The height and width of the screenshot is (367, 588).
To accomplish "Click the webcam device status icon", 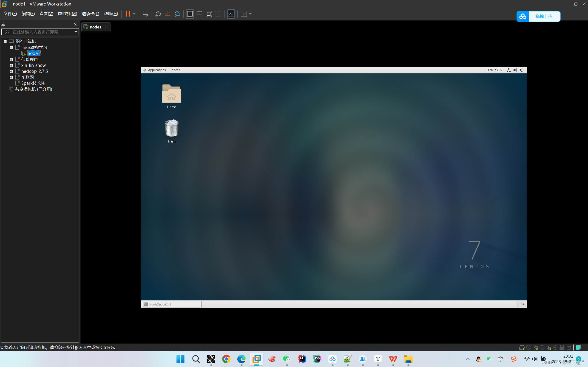I will pos(555,347).
